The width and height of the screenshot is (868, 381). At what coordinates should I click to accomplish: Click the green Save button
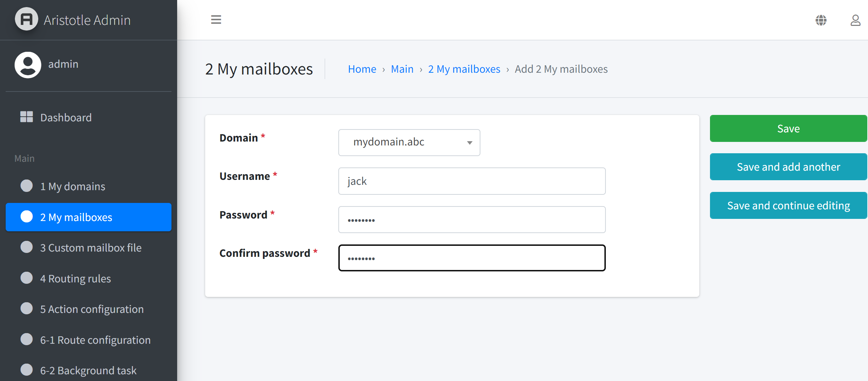coord(788,128)
